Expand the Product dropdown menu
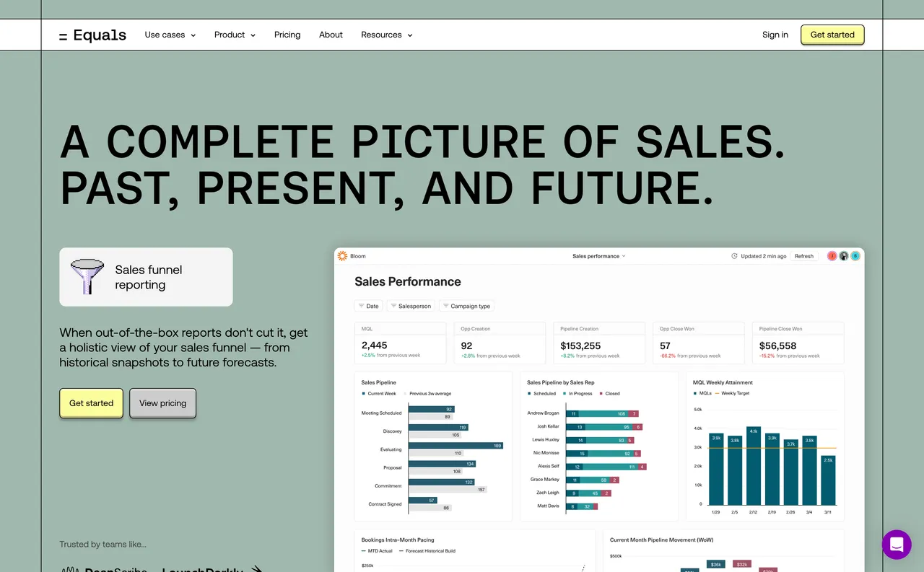The image size is (924, 572). click(235, 35)
